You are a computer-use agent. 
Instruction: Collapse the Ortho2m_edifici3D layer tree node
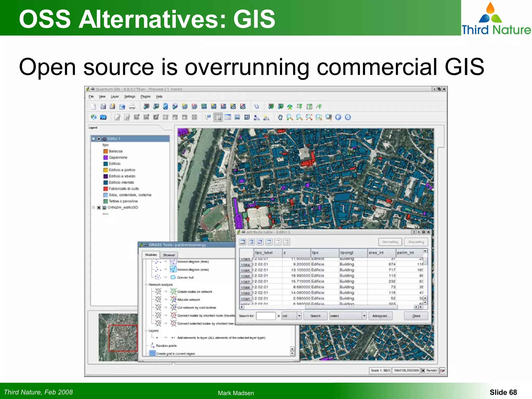[94, 207]
